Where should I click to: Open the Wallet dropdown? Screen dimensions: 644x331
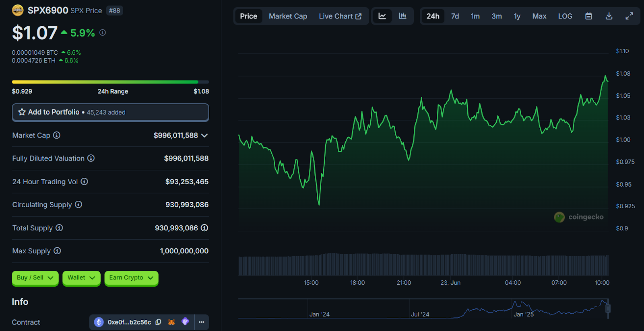(81, 278)
